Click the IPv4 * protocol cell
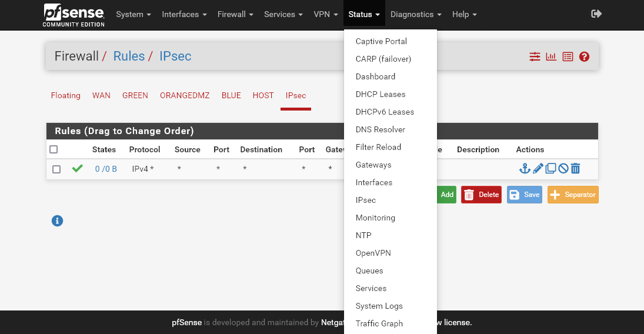The image size is (644, 334). [x=143, y=169]
